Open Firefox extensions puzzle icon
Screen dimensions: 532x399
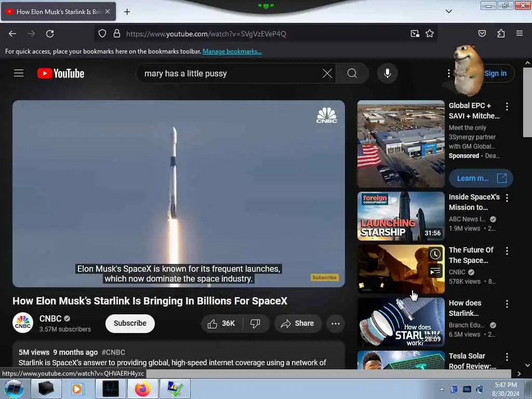point(501,33)
